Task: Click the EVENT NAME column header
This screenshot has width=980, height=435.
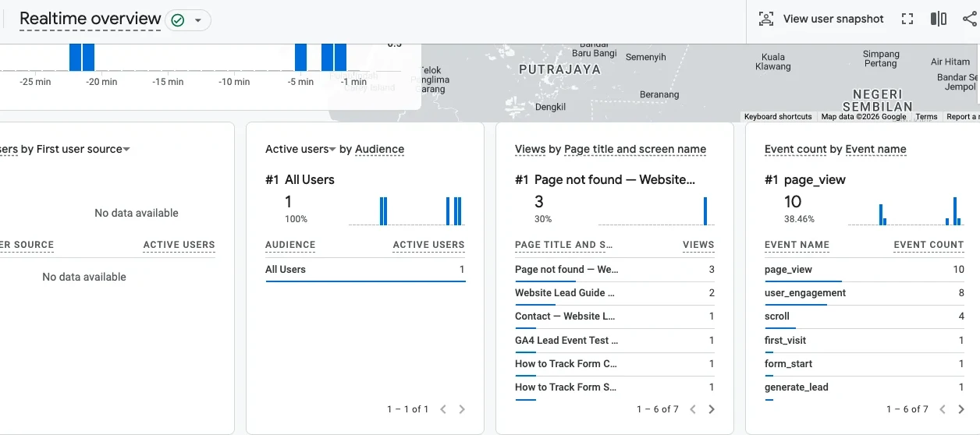Action: pos(797,245)
